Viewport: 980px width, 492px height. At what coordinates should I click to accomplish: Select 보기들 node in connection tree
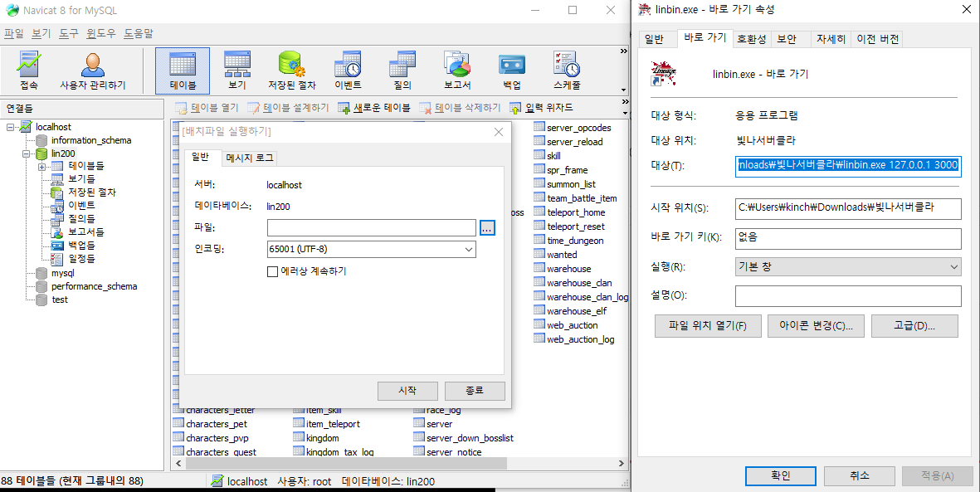coord(81,179)
